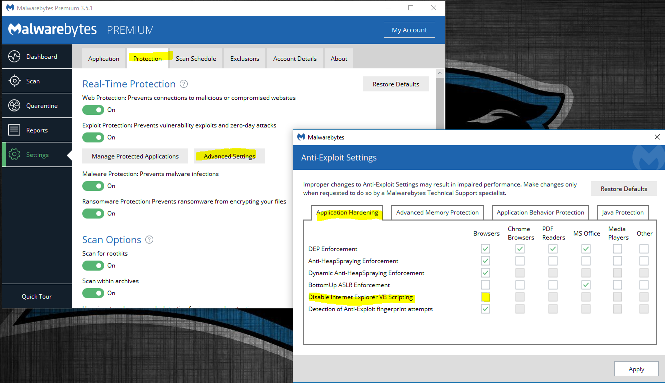
Task: Open the Quarantine sidebar icon
Action: pos(14,105)
